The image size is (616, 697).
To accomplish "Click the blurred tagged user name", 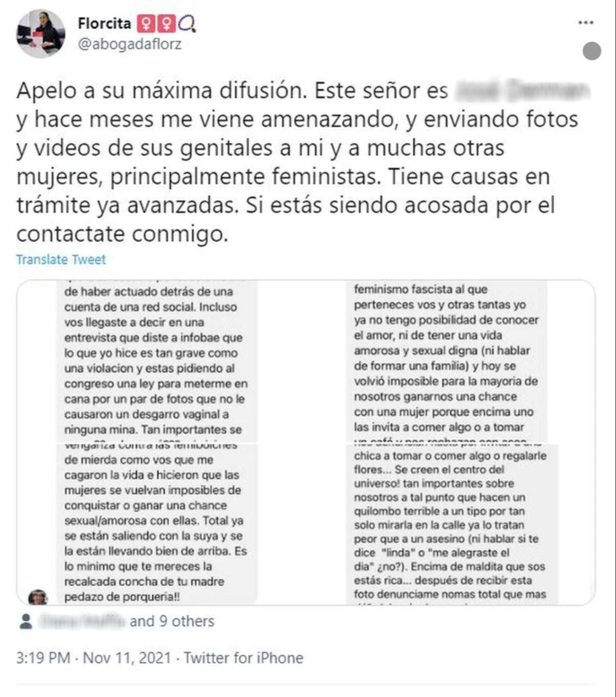I will [x=82, y=621].
